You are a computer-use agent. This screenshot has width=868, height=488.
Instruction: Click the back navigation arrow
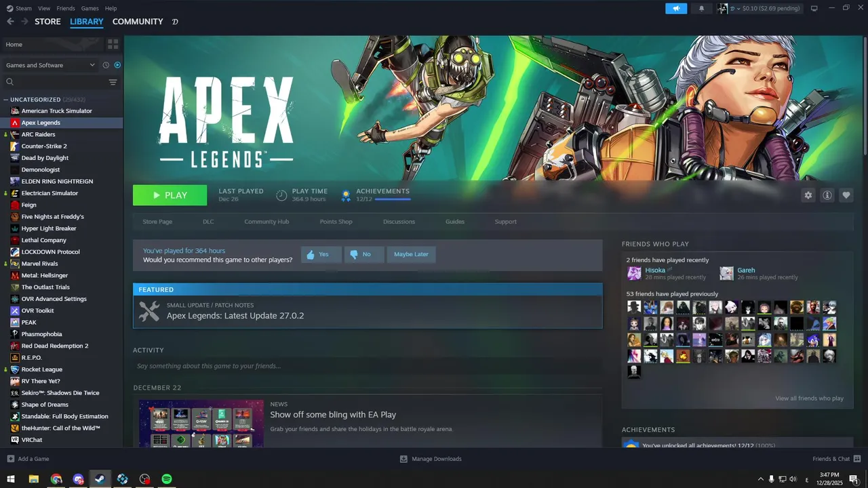10,22
